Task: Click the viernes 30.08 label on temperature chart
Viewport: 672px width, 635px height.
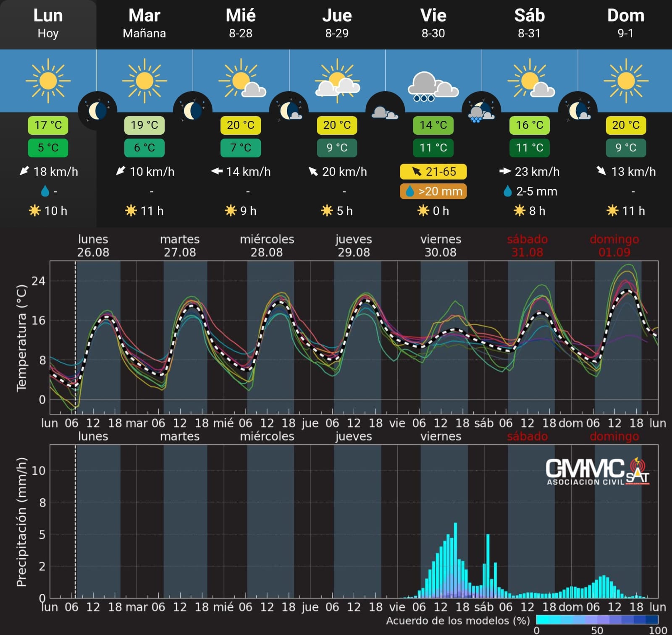Action: (441, 246)
